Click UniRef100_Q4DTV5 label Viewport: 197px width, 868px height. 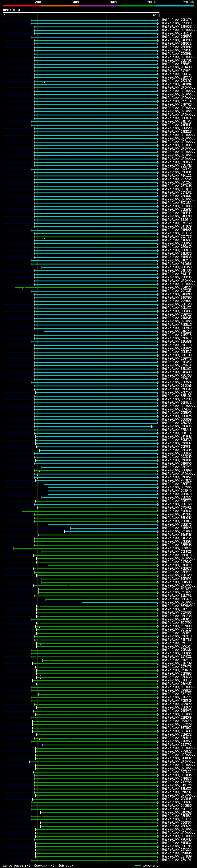tap(176, 122)
